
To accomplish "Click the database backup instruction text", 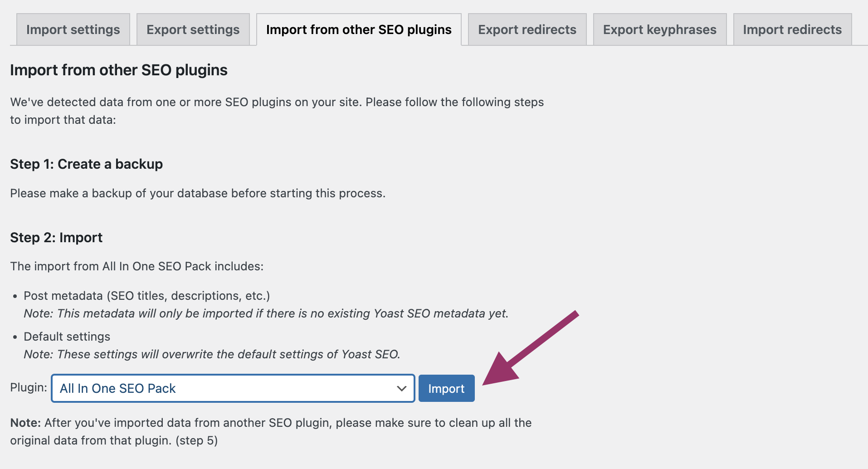I will click(x=198, y=194).
